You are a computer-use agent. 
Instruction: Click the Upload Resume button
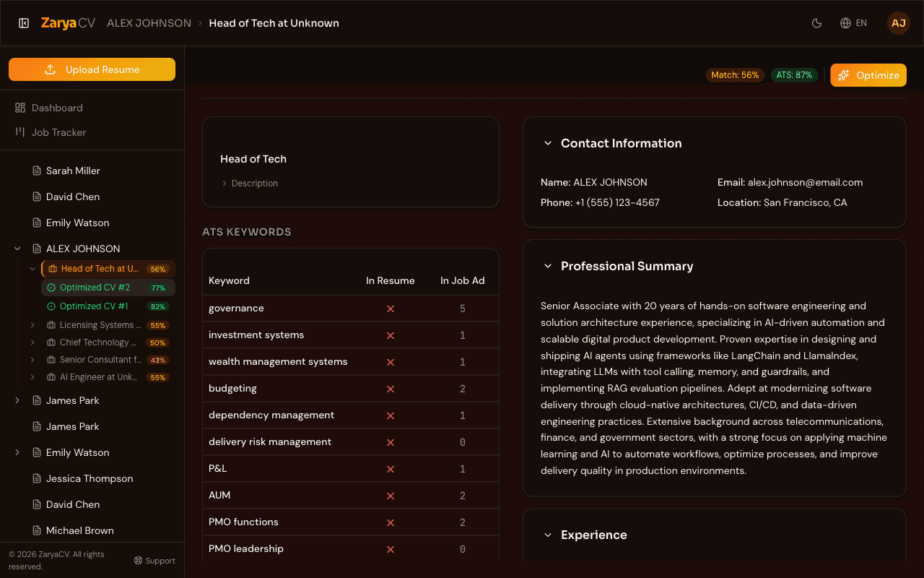point(92,69)
